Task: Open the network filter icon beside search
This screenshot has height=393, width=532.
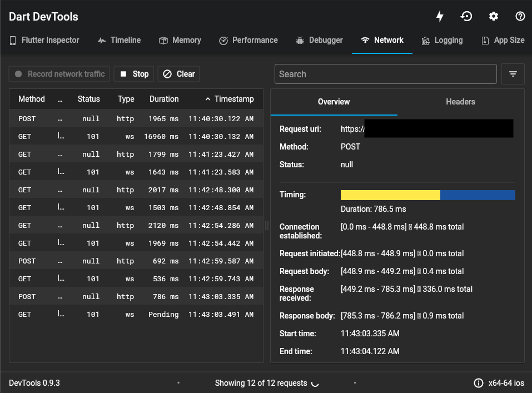Action: [x=513, y=73]
